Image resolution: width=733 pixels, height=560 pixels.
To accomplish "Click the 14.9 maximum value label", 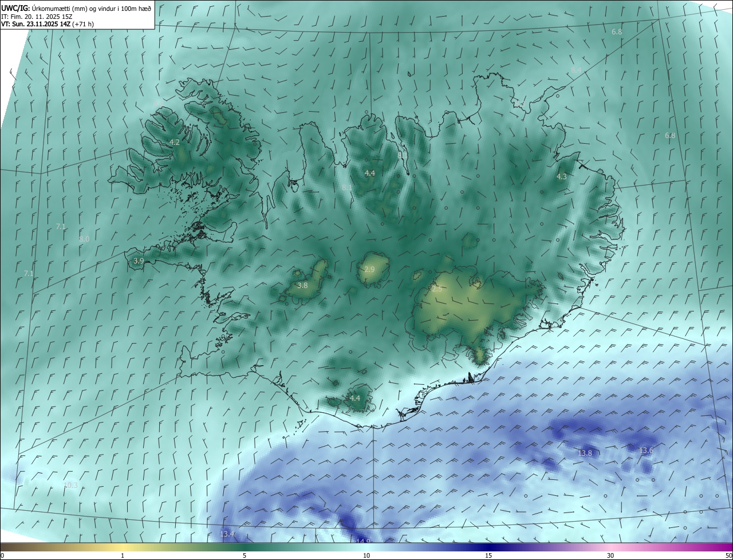I will point(364,541).
